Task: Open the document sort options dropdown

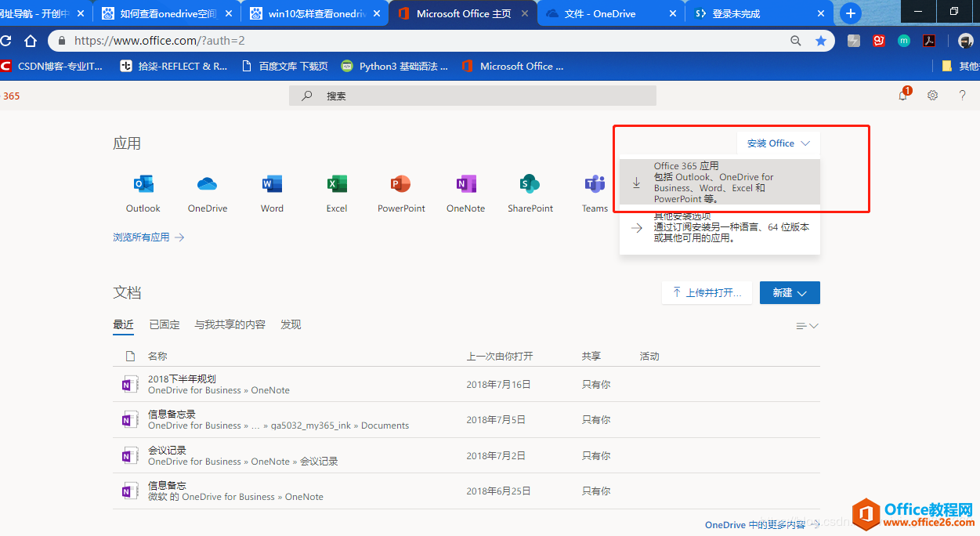Action: click(807, 325)
